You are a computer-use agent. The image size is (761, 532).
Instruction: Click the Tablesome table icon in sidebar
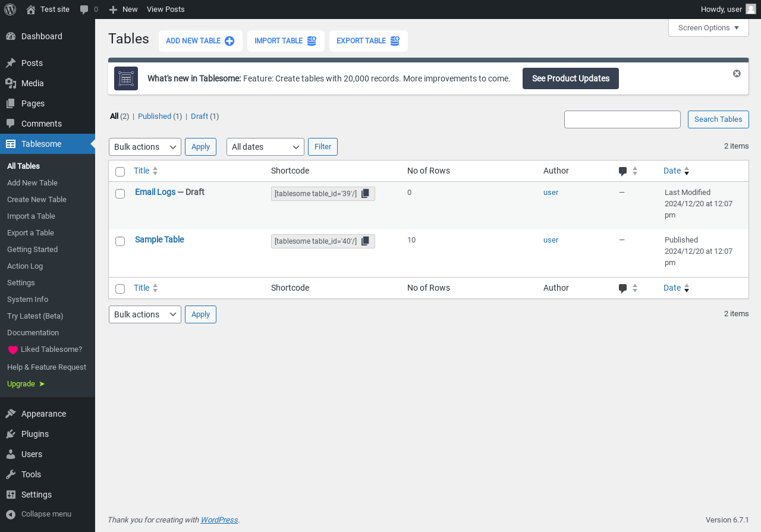(x=11, y=144)
